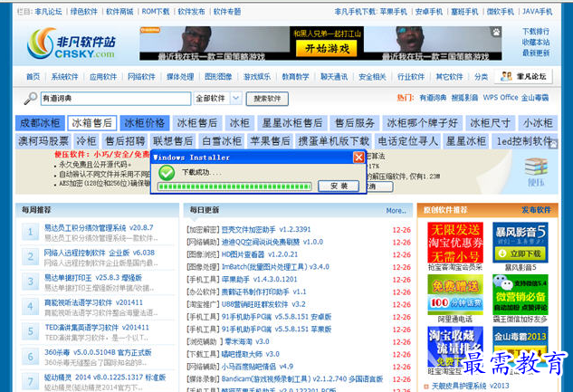Open the 首页 navigation tab
573x392 pixels.
click(33, 77)
